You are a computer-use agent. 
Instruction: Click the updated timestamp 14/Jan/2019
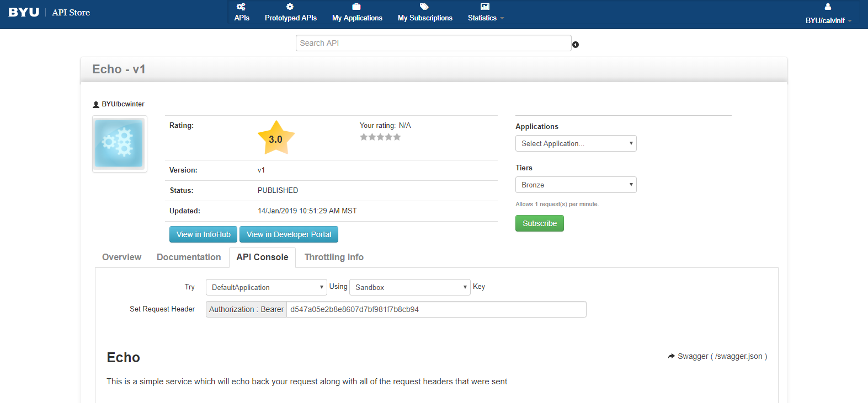pos(307,211)
